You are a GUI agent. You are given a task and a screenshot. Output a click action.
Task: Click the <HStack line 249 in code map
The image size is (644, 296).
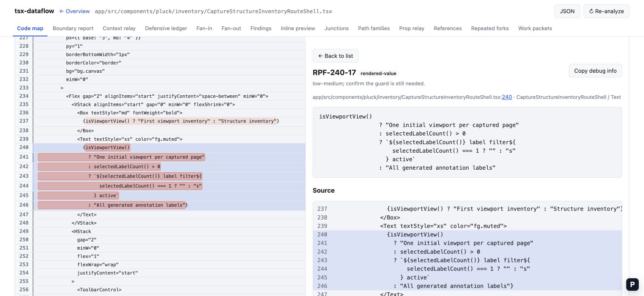81,231
